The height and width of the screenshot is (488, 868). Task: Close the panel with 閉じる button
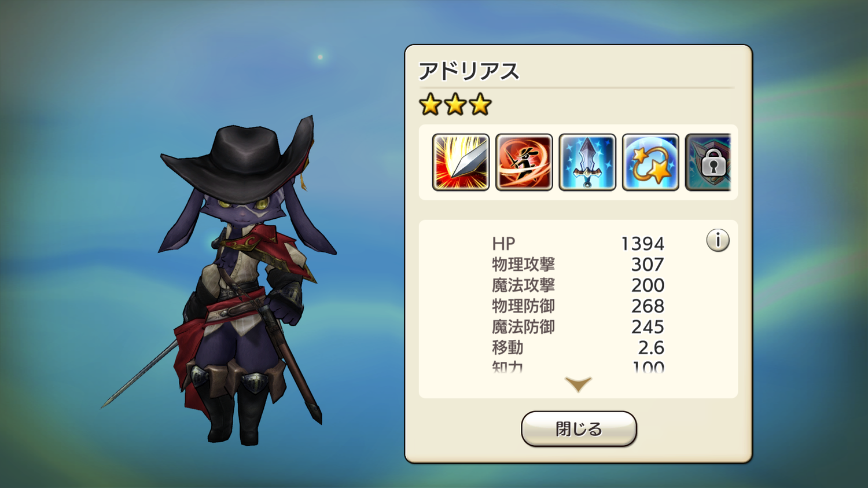tap(579, 429)
